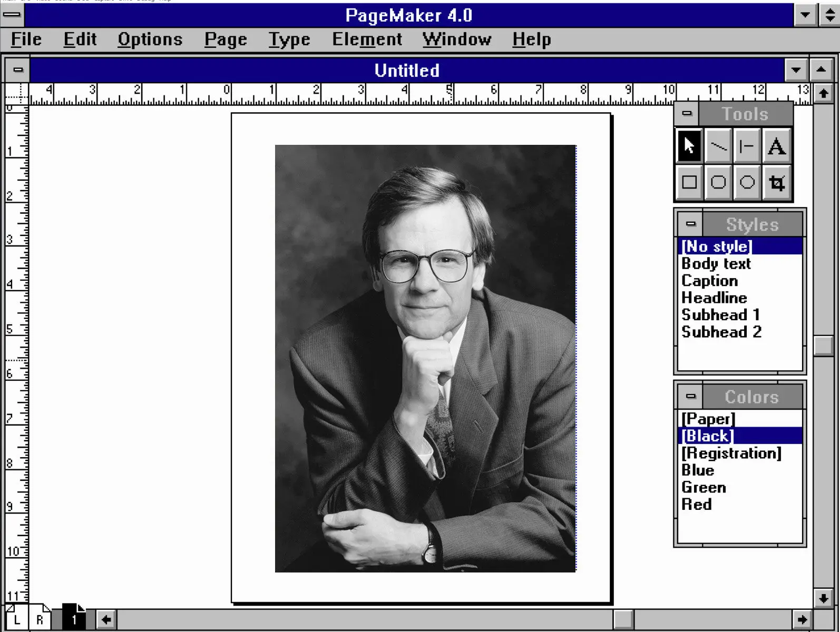Open the Type menu

(x=289, y=39)
